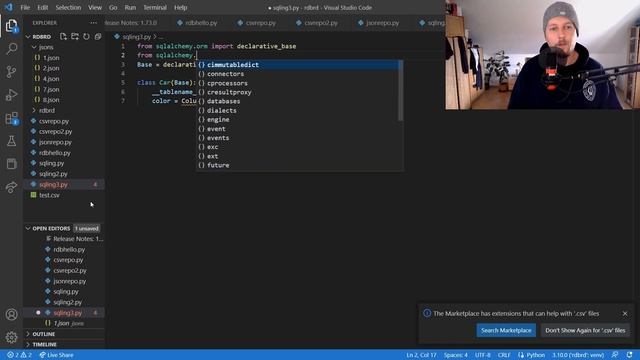Open the View menu
The height and width of the screenshot is (360, 640).
pyautogui.click(x=95, y=7)
